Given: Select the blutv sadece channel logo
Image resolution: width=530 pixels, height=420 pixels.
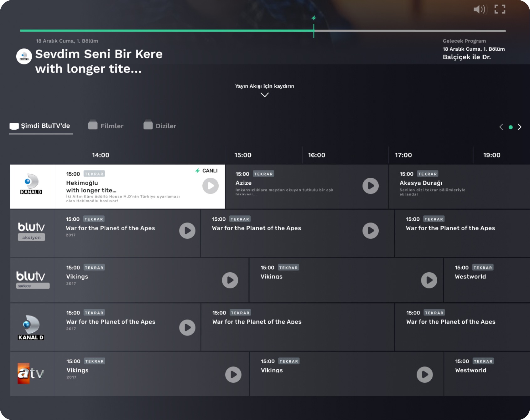Looking at the screenshot, I should (x=31, y=280).
